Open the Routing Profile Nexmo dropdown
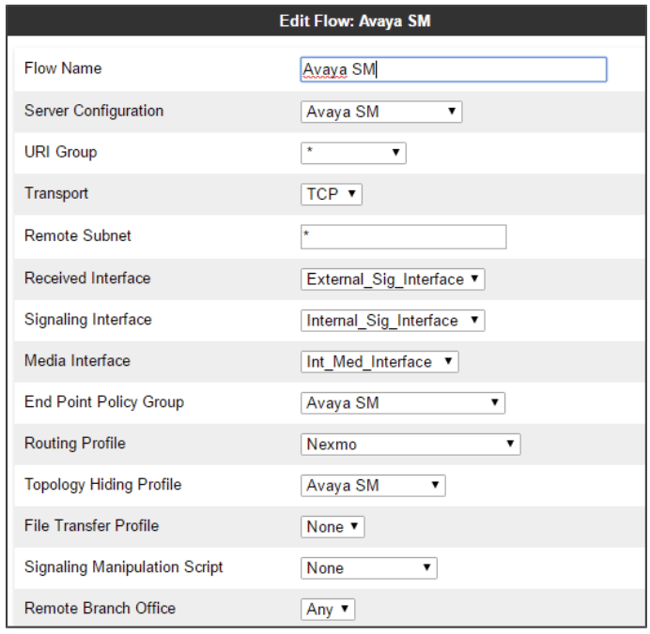The height and width of the screenshot is (634, 650). coord(410,444)
